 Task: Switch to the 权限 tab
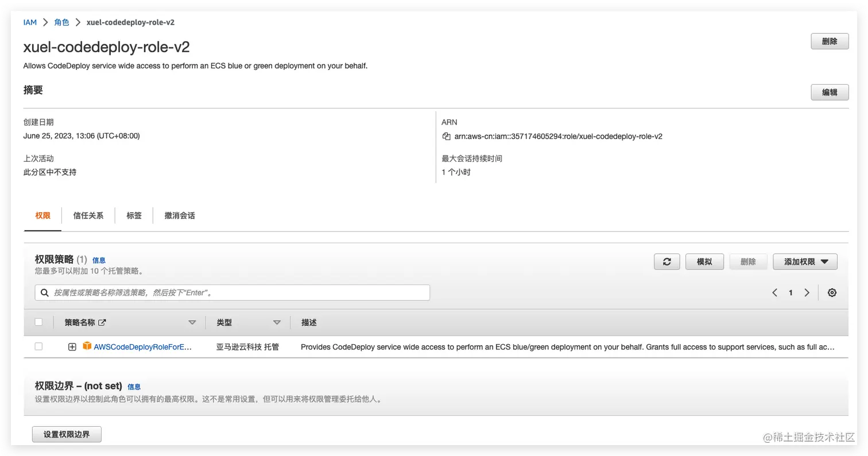tap(43, 216)
